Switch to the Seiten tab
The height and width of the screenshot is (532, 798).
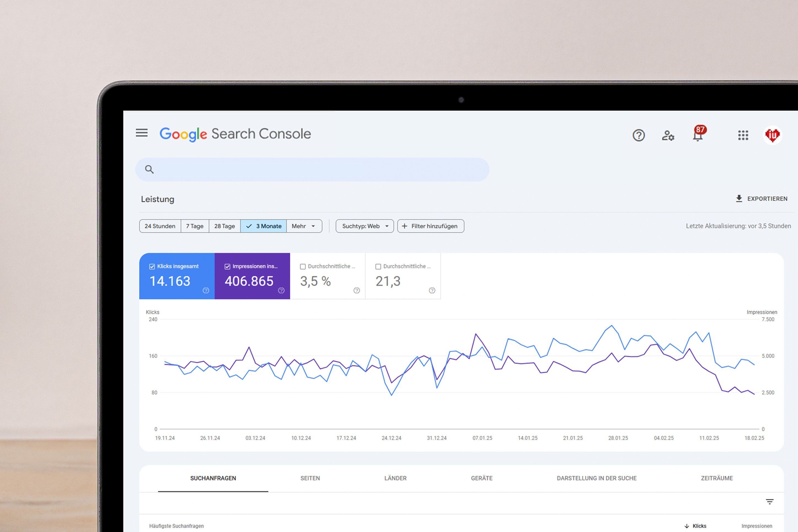310,478
